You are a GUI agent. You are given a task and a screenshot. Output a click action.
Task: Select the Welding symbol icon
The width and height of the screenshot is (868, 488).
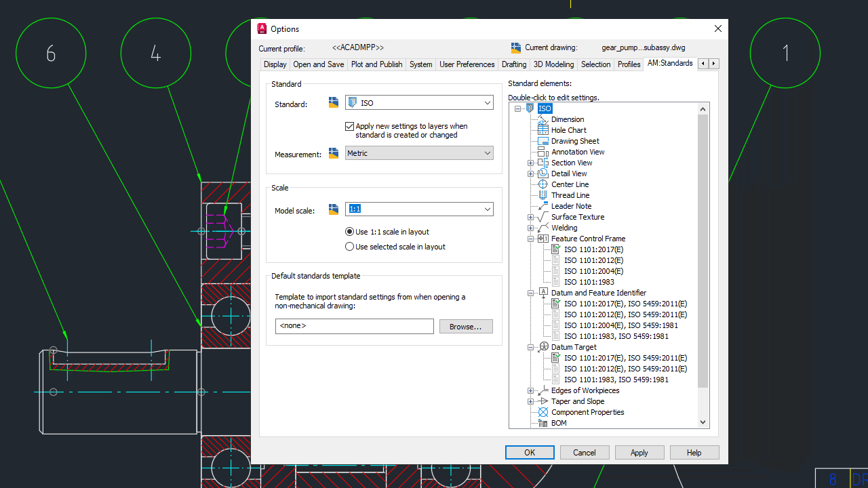coord(542,228)
